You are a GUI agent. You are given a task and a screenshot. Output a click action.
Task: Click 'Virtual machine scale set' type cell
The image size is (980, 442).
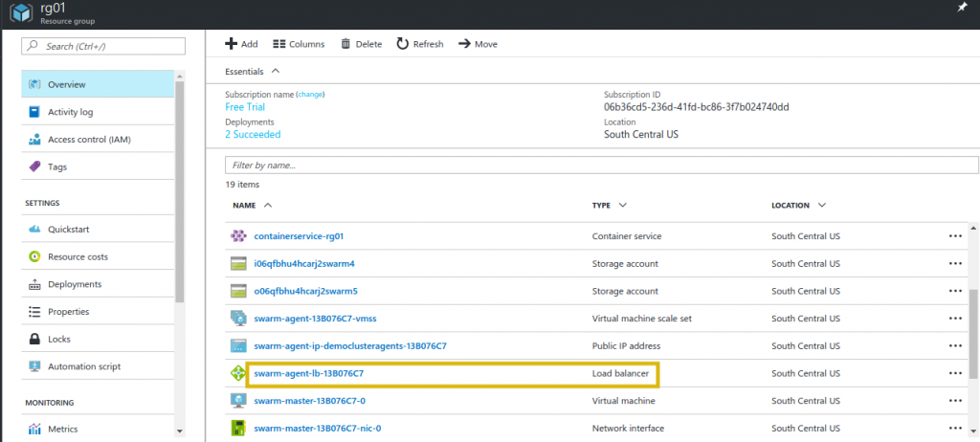(642, 319)
